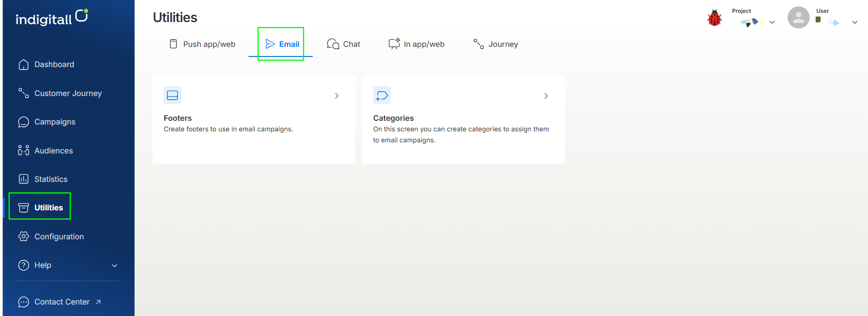Click the Chat bubbles tab icon

(333, 44)
